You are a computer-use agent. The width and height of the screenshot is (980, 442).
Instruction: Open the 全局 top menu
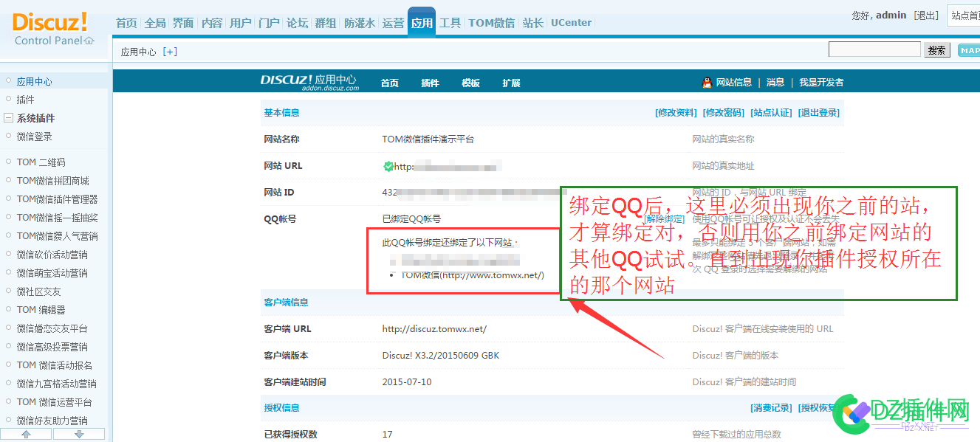click(x=155, y=23)
